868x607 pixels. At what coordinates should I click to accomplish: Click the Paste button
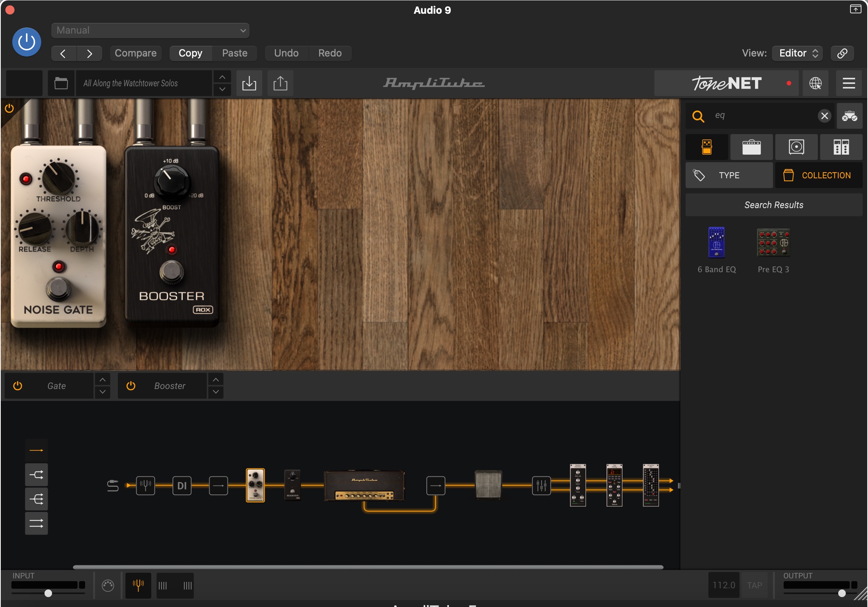coord(235,53)
